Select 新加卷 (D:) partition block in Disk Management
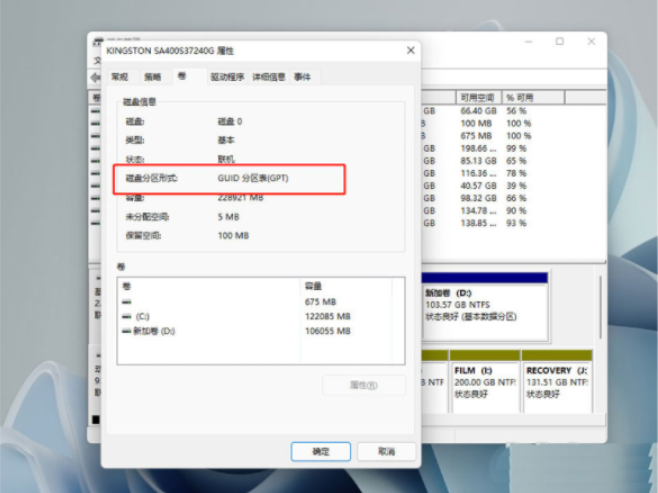This screenshot has height=493, width=658. coord(485,307)
